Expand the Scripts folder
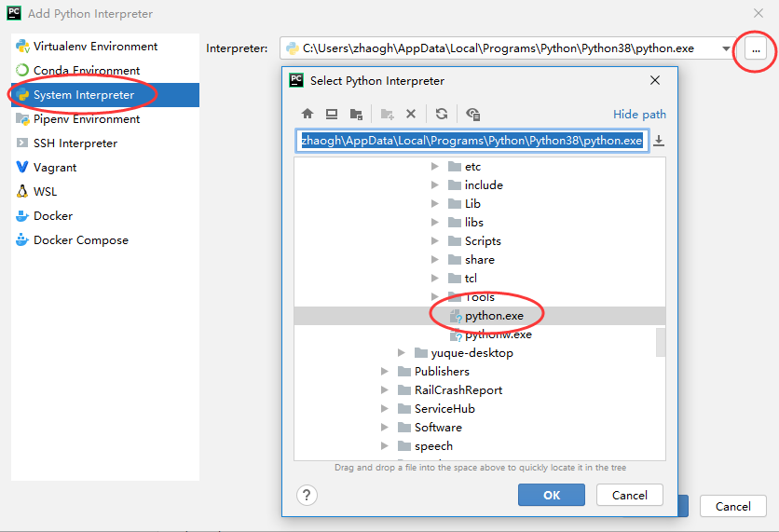 tap(435, 241)
